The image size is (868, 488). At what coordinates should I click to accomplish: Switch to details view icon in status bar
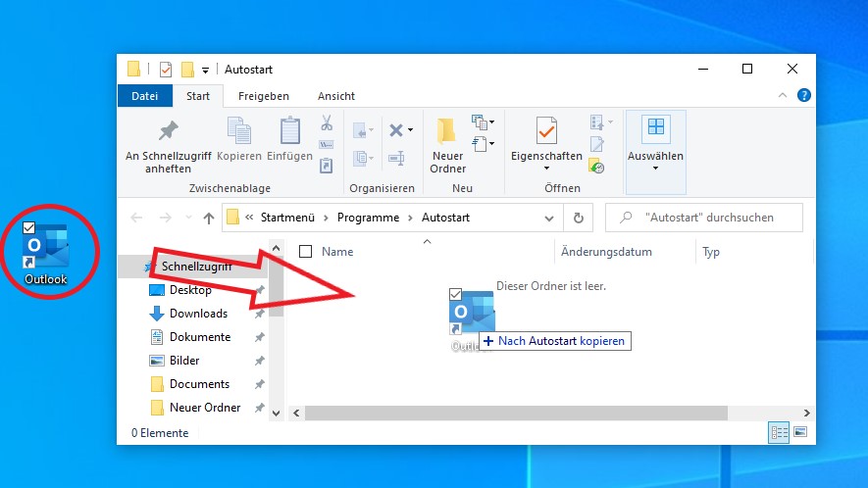[x=779, y=433]
